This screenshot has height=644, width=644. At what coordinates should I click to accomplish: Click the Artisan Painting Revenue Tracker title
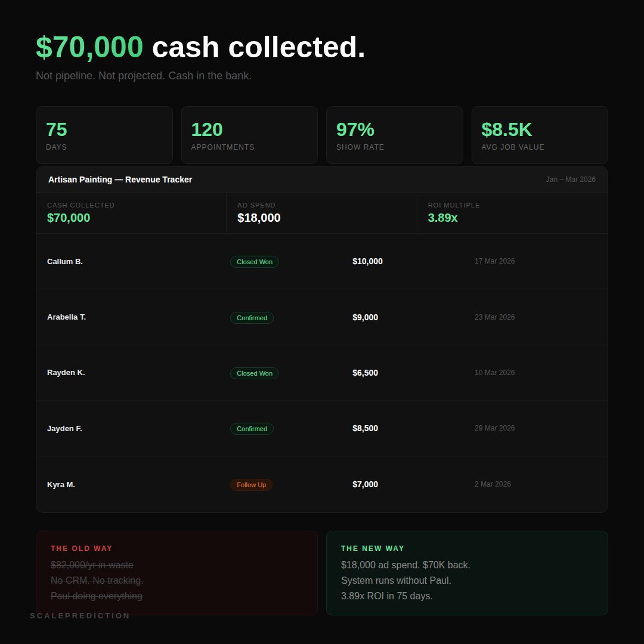(x=120, y=179)
